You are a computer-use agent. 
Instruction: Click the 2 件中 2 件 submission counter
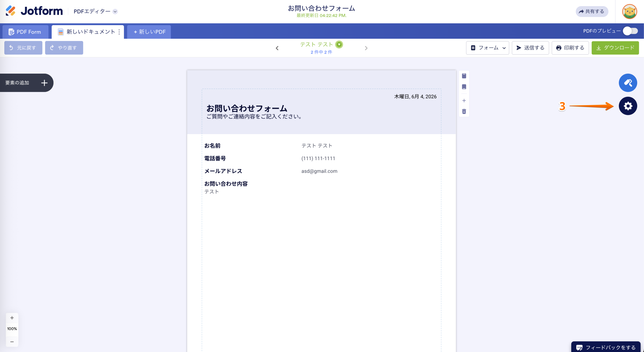[x=321, y=52]
